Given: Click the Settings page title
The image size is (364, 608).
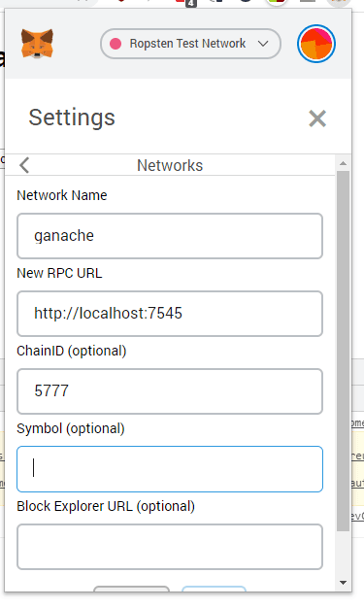Looking at the screenshot, I should 72,118.
